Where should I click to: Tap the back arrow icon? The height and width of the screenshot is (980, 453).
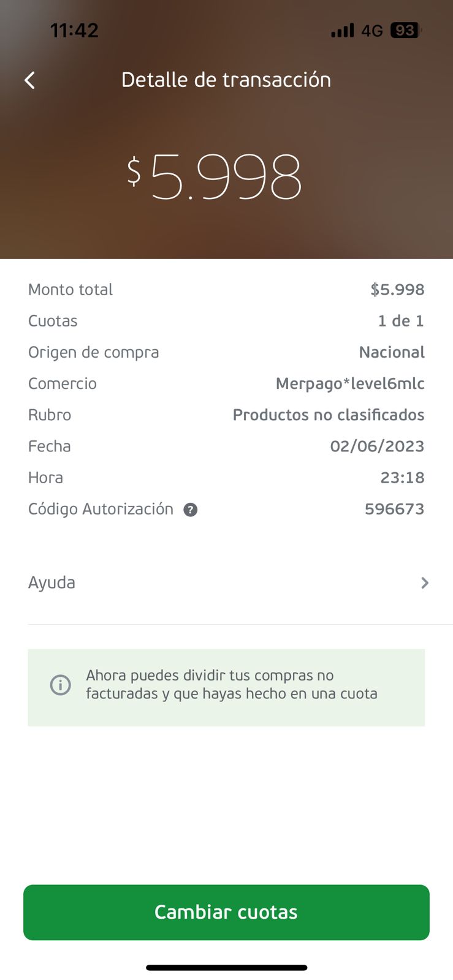click(29, 80)
